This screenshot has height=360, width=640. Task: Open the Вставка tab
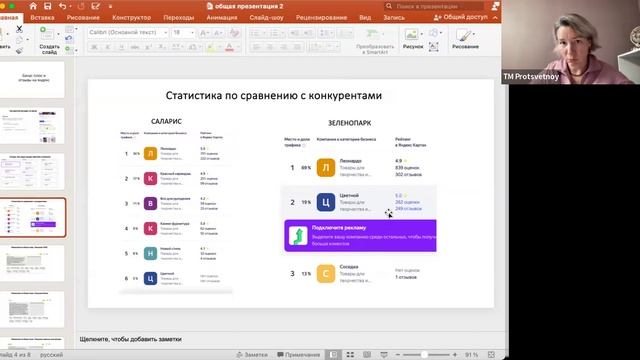pyautogui.click(x=42, y=18)
